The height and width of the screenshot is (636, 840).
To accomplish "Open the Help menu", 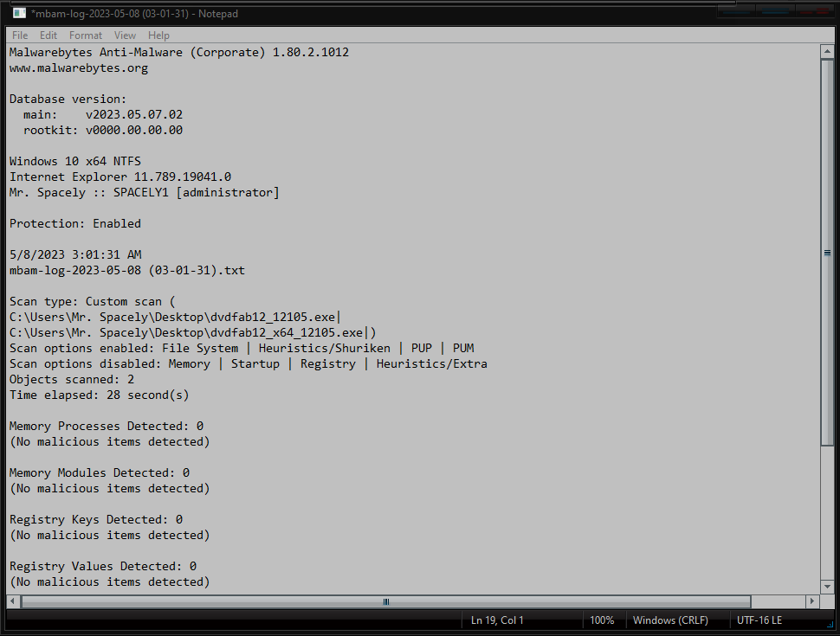I will [158, 35].
